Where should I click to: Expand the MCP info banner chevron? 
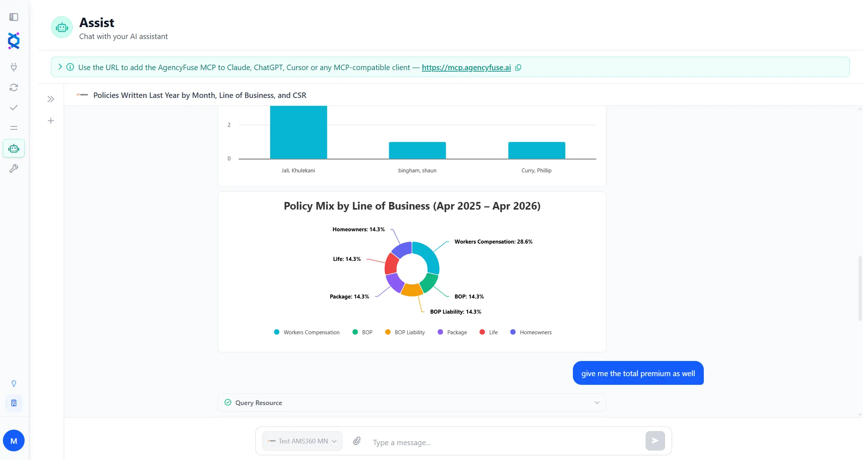click(x=60, y=67)
